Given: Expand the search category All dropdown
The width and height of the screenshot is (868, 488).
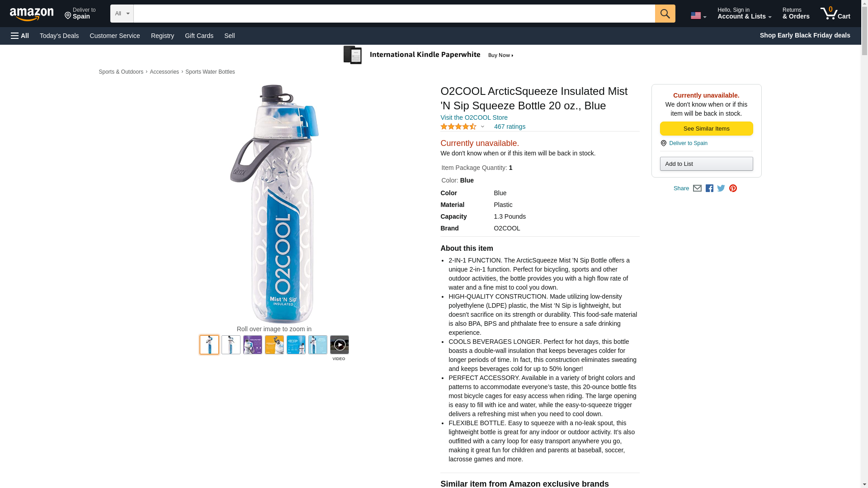Looking at the screenshot, I should tap(122, 14).
